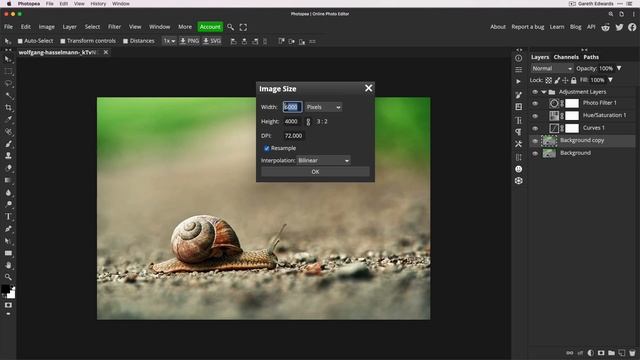This screenshot has height=360, width=640.
Task: Select the Rectangle shape tool
Action: tap(8, 253)
